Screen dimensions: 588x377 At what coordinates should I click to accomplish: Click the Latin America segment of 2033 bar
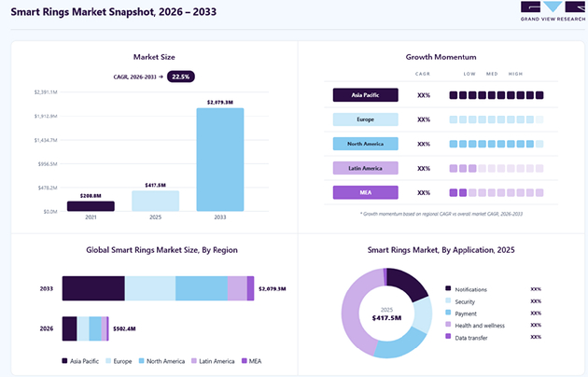point(237,288)
